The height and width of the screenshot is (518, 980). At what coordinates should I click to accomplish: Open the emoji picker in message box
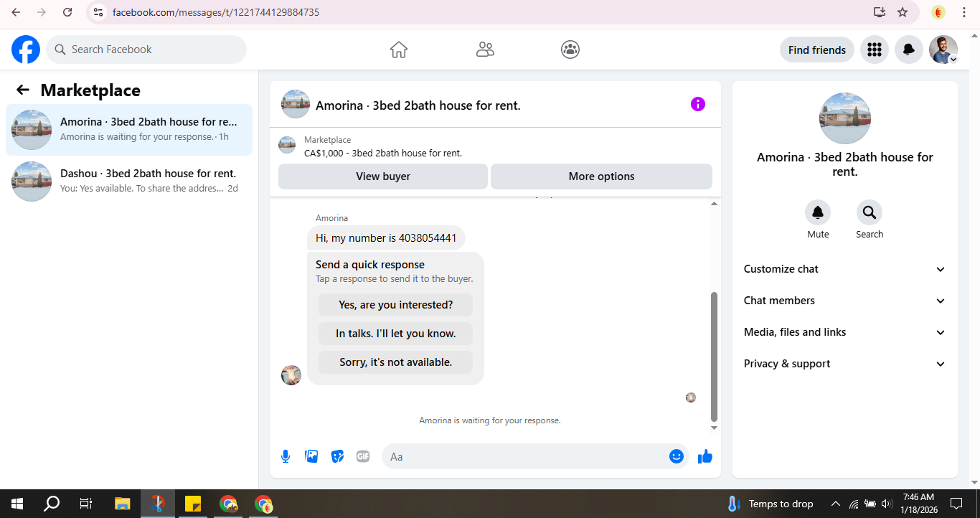point(677,456)
